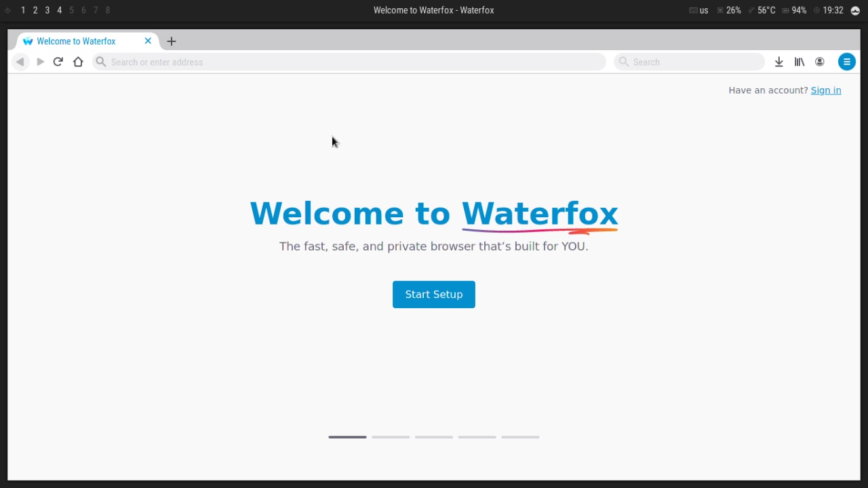
Task: Click the 19:32 clock
Action: [828, 10]
